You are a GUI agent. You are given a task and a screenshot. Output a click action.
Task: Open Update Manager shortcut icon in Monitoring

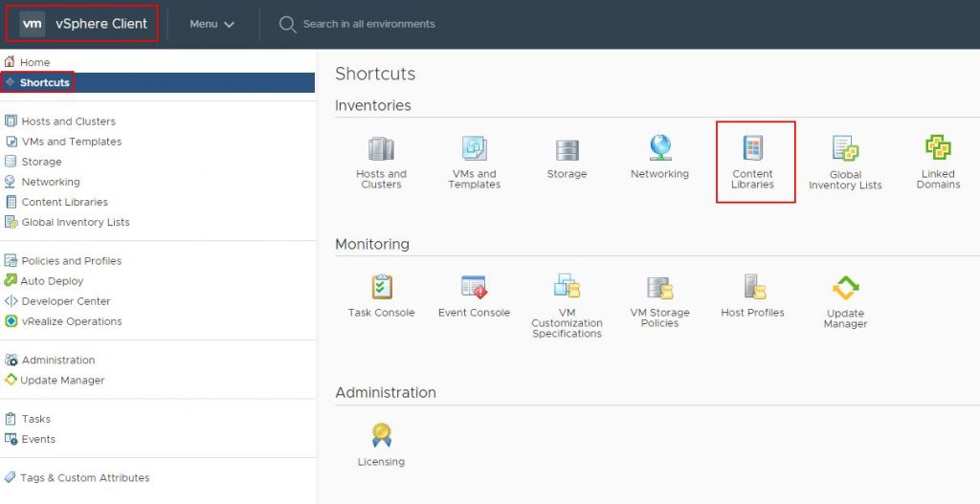pos(846,288)
